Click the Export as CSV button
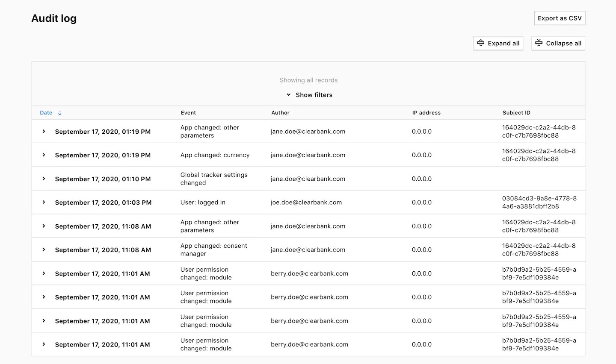This screenshot has height=364, width=616. pyautogui.click(x=560, y=18)
